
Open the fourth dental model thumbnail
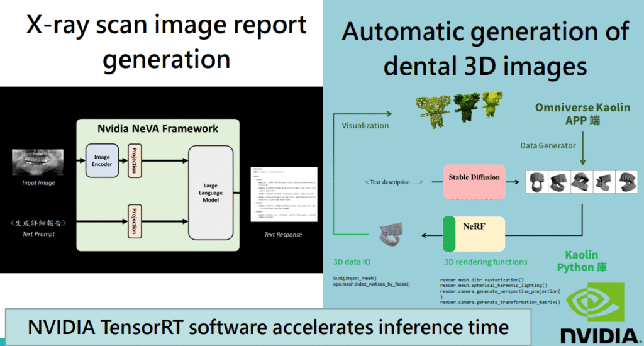point(604,182)
